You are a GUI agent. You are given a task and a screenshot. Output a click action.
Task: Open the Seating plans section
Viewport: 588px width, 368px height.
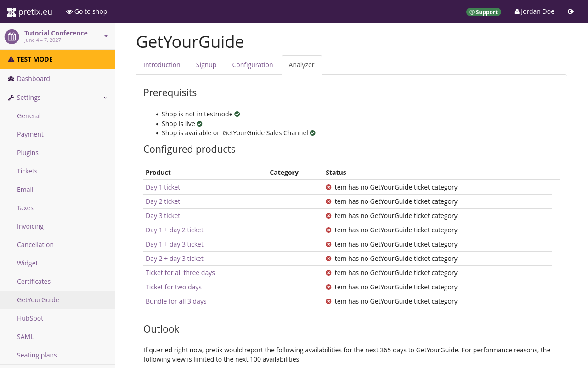[37, 355]
